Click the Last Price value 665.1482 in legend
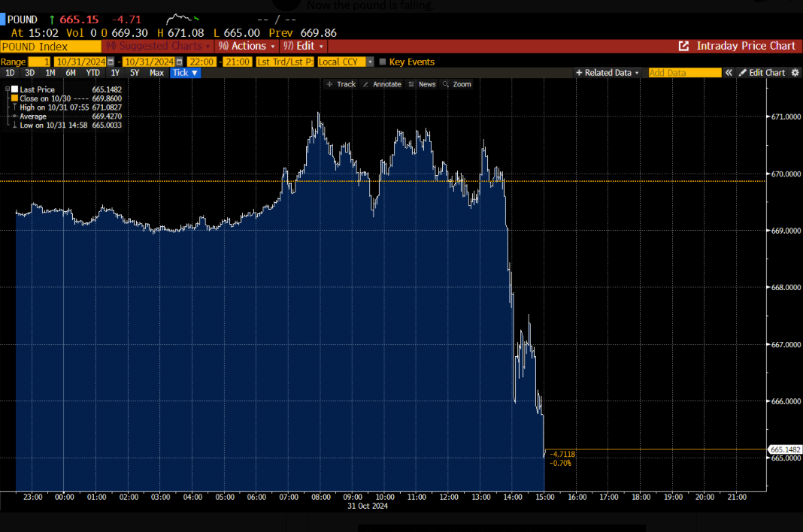This screenshot has height=532, width=803. point(107,89)
